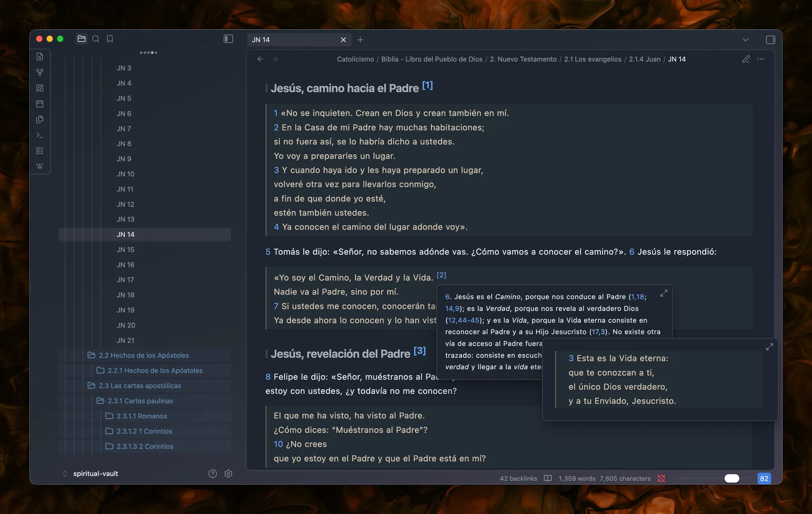Go to 2. Nuevo Testamento breadcrumb

point(523,59)
